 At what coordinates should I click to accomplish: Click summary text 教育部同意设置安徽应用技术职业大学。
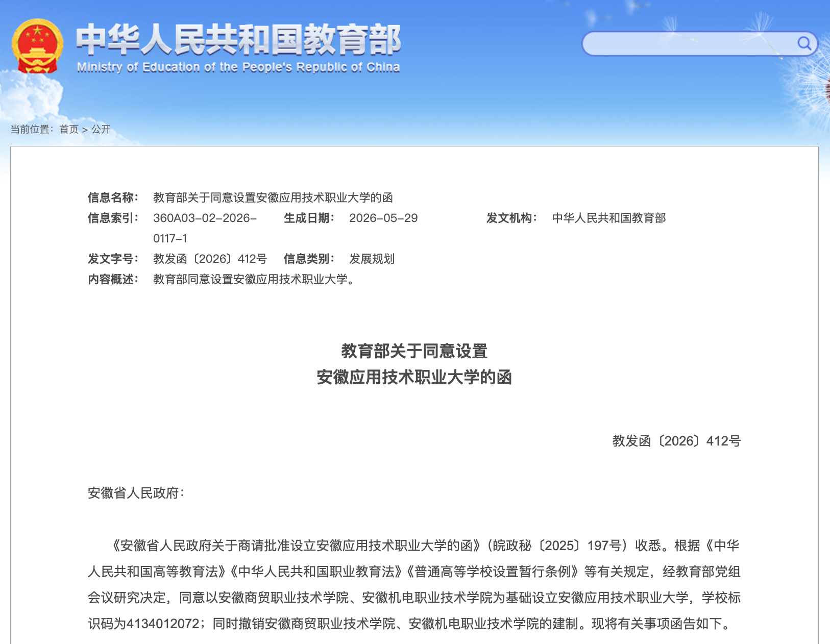[255, 279]
